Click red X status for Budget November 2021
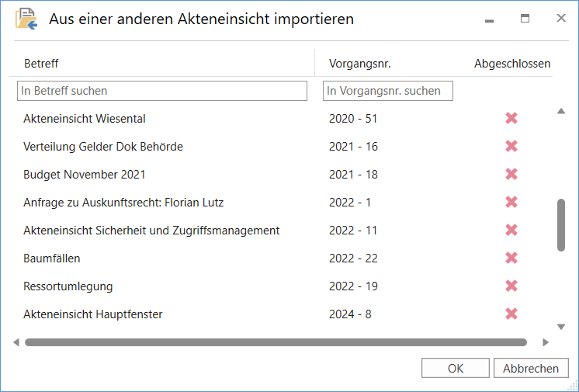579x392 pixels. [x=511, y=175]
